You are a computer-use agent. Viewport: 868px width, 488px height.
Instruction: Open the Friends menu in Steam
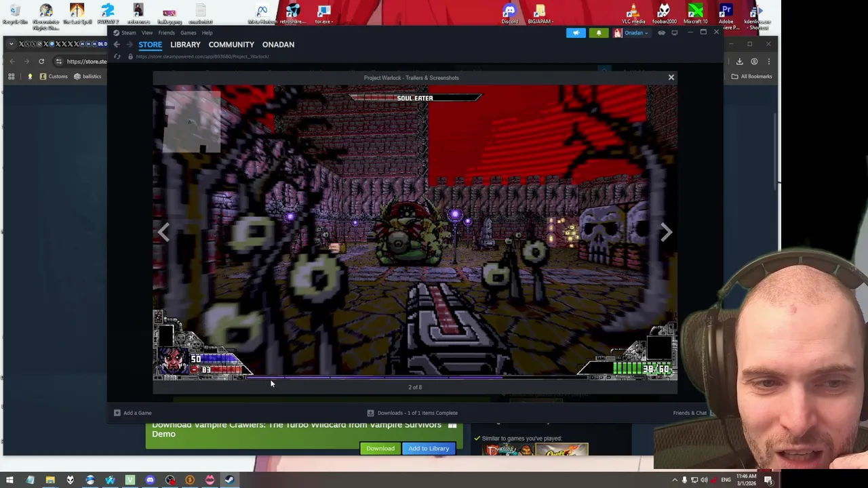(166, 33)
